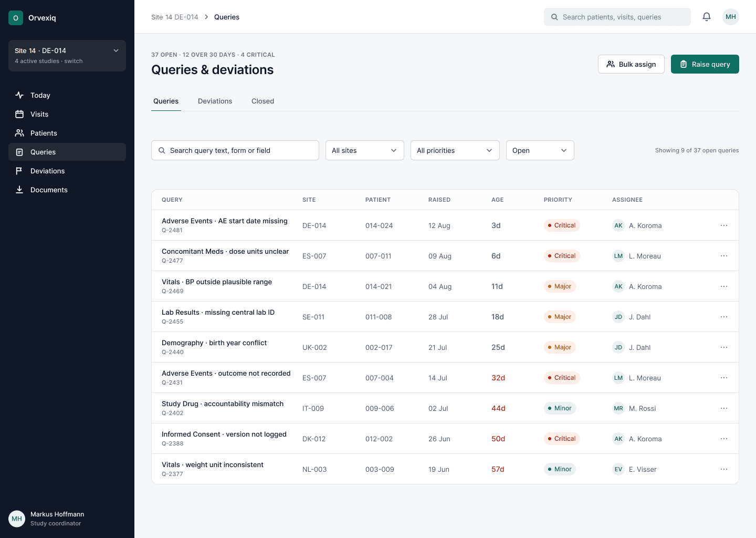Open Concomitant Meds dose units unclear query
This screenshot has height=538, width=756.
click(225, 252)
